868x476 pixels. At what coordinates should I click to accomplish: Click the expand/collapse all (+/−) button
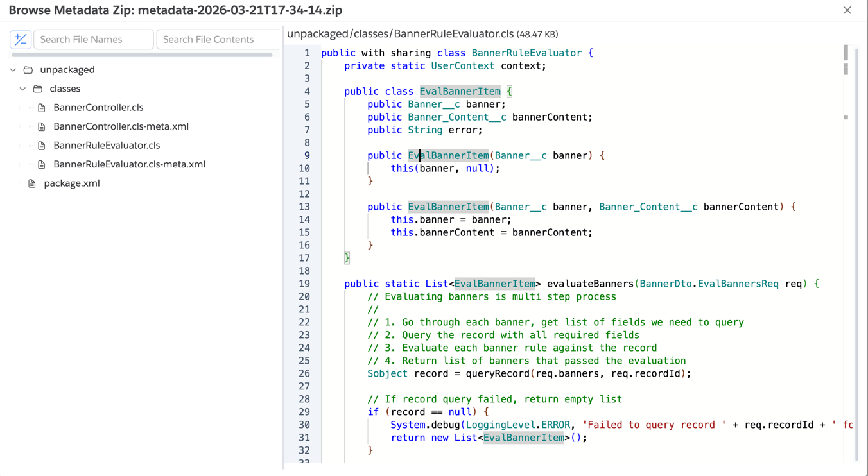coord(21,39)
